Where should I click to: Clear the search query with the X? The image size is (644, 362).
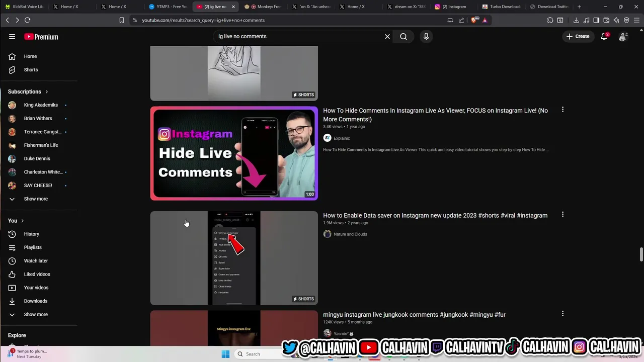[387, 36]
